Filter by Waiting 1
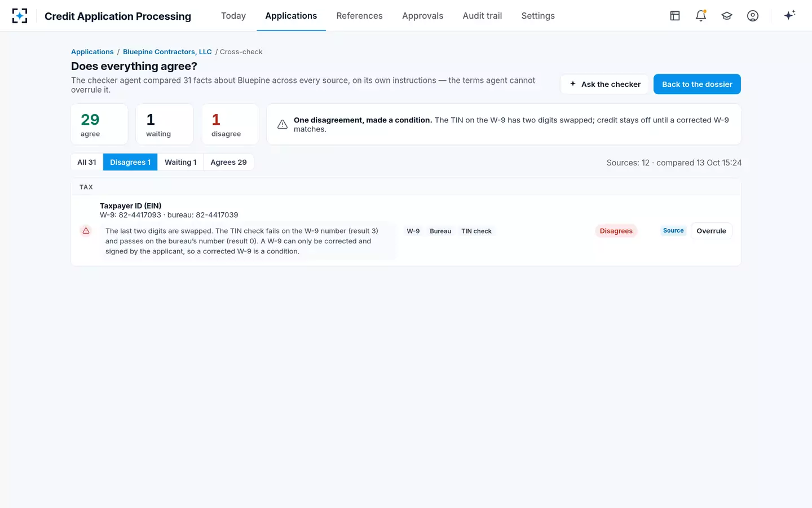812x508 pixels. point(180,162)
